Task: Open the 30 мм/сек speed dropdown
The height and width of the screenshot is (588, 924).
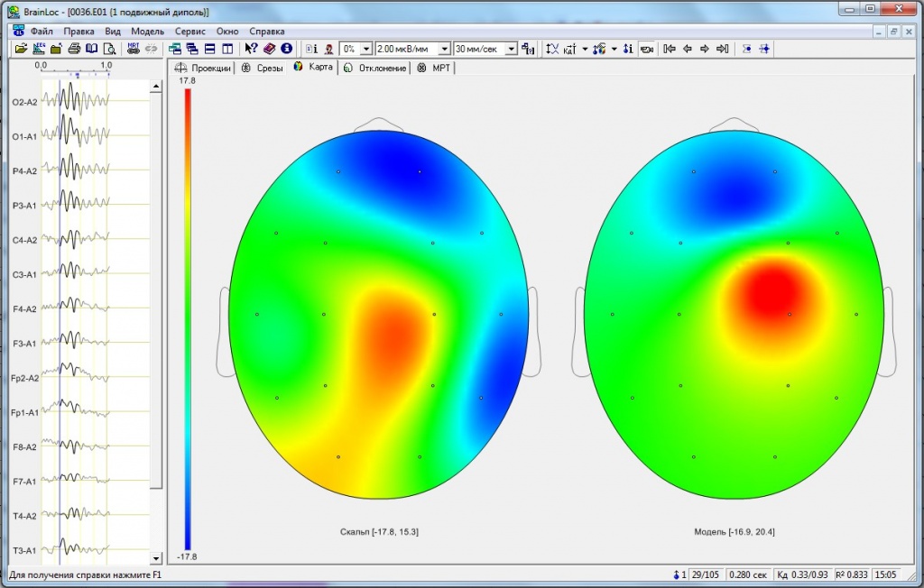Action: [x=512, y=49]
